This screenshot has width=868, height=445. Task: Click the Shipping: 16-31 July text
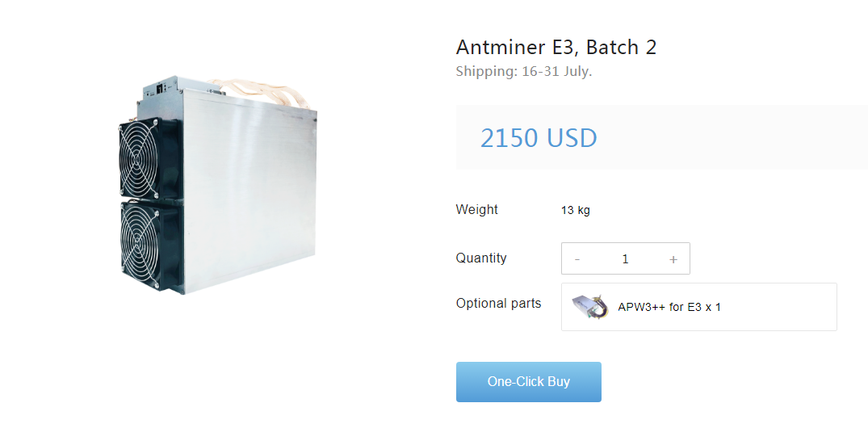[x=524, y=71]
